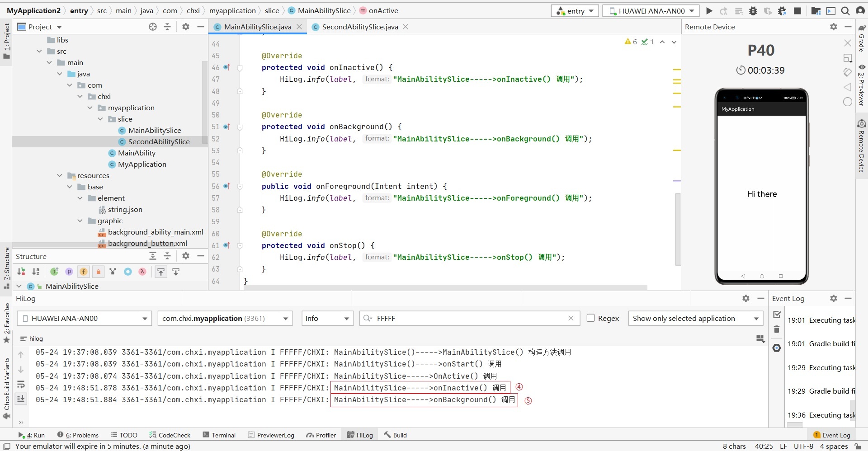868x451 pixels.
Task: Toggle soft-wrap in HiLog output
Action: click(21, 385)
